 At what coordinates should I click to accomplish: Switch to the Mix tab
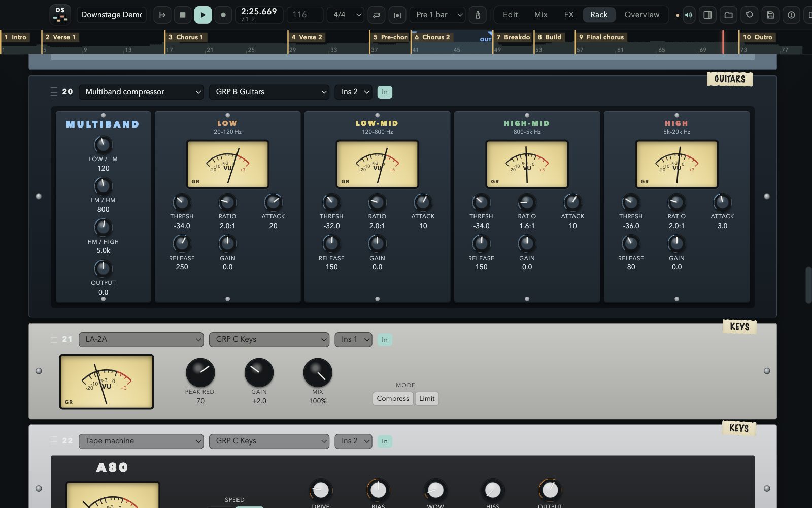[541, 15]
